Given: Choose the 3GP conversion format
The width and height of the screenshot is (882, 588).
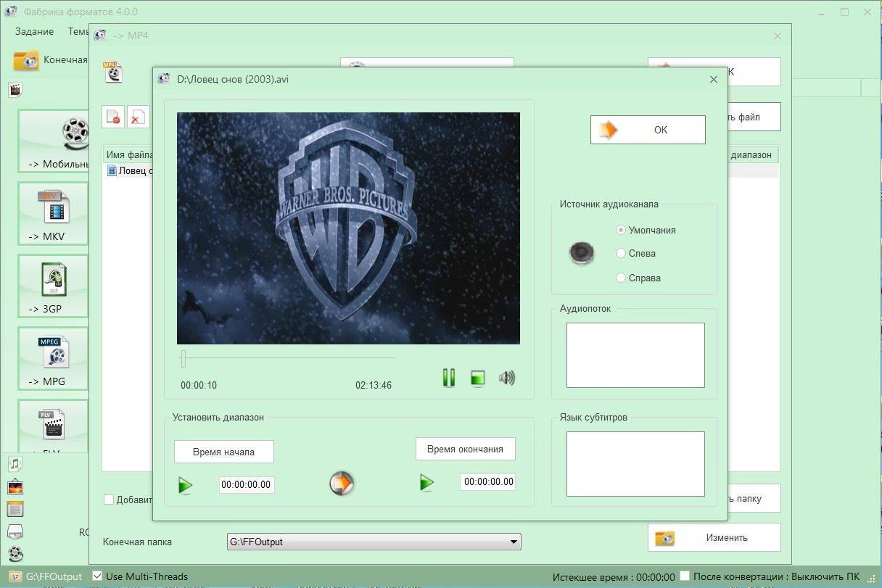Looking at the screenshot, I should tap(53, 286).
